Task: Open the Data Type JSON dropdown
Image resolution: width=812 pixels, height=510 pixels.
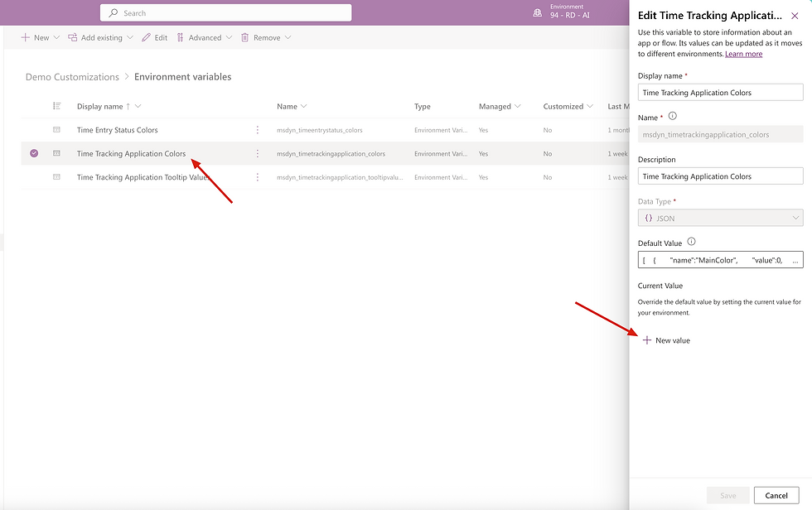Action: [x=720, y=218]
